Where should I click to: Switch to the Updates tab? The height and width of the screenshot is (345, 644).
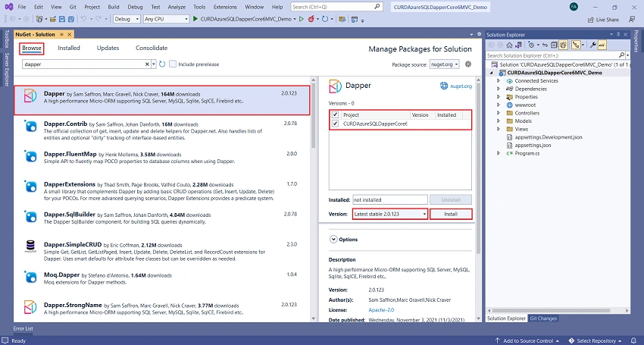pyautogui.click(x=108, y=48)
